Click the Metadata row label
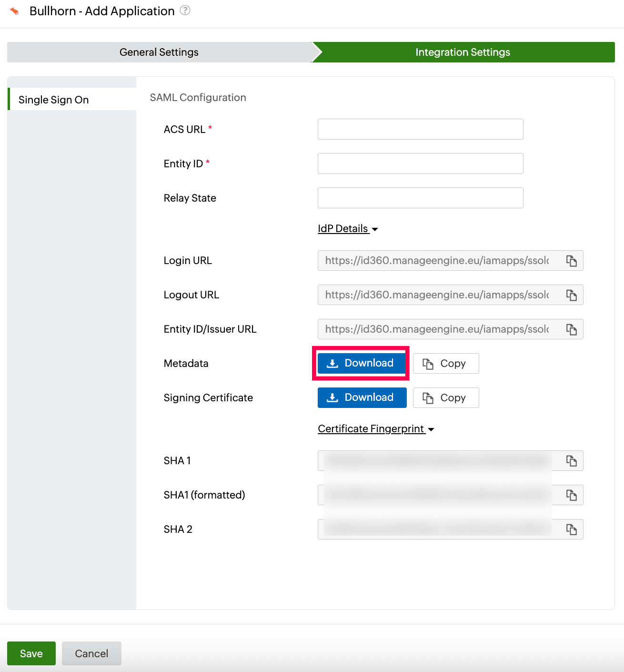 [186, 363]
